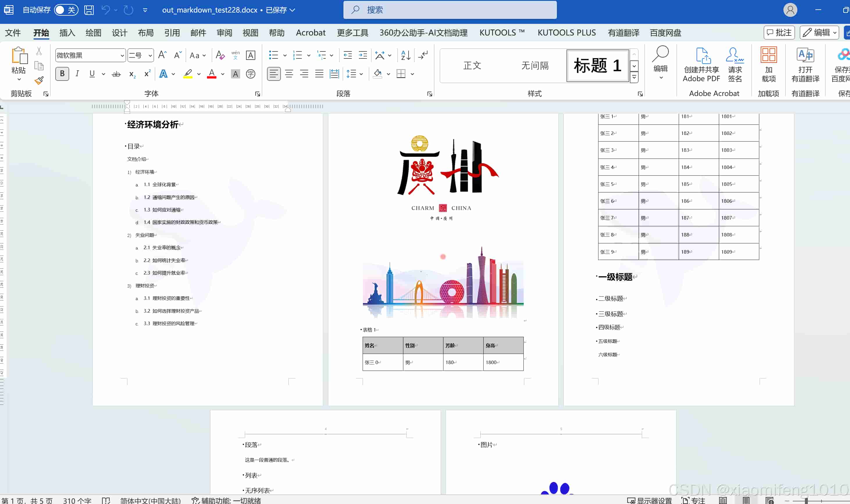Expand the bullet list dropdown arrow

click(x=285, y=55)
